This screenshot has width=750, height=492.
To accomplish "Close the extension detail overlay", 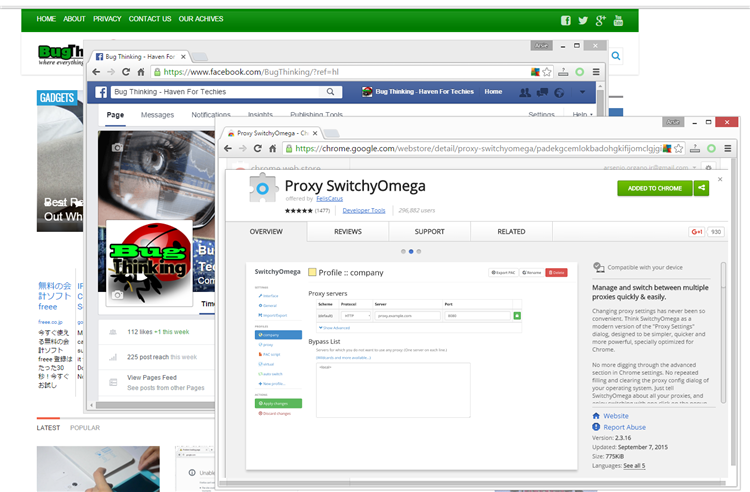I will coord(720,179).
